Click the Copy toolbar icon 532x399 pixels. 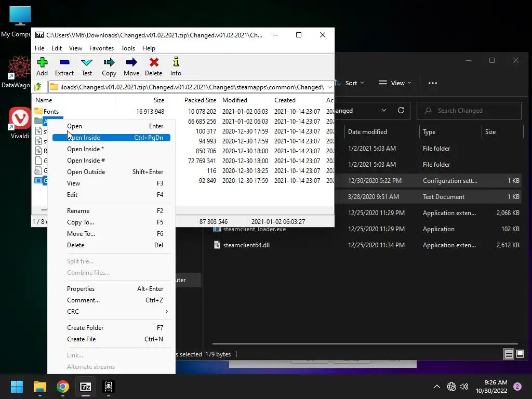click(109, 66)
